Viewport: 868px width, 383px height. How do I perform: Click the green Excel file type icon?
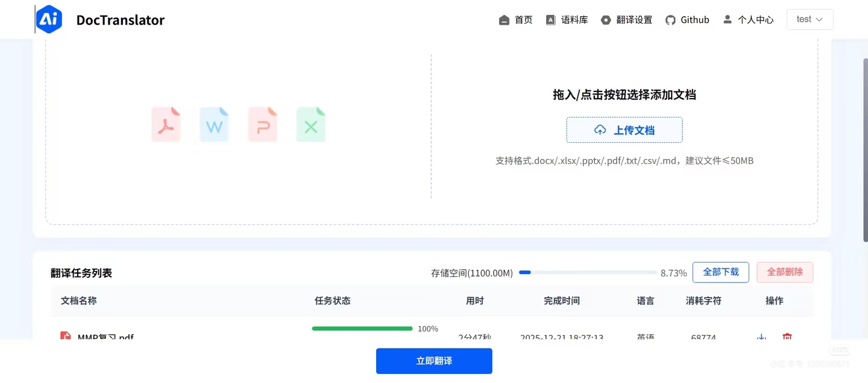311,125
